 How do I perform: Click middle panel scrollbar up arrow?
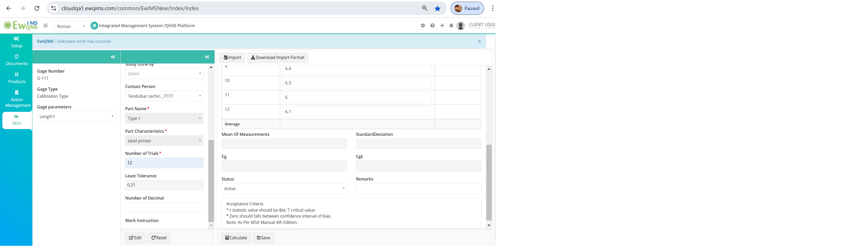click(211, 67)
